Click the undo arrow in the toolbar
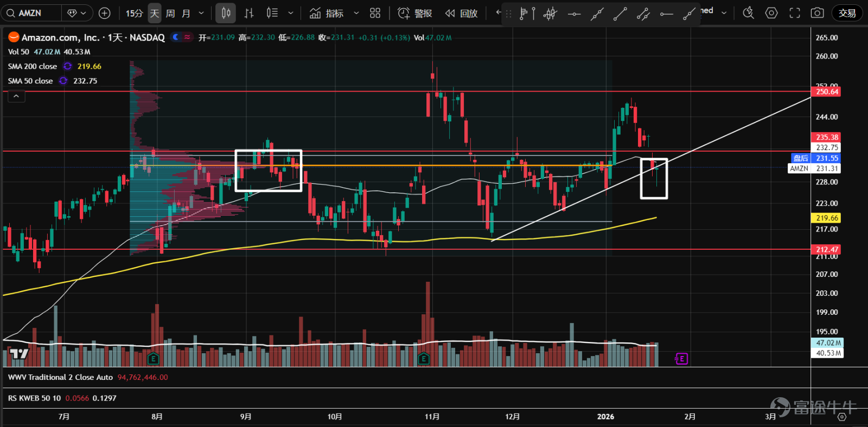 [x=498, y=12]
